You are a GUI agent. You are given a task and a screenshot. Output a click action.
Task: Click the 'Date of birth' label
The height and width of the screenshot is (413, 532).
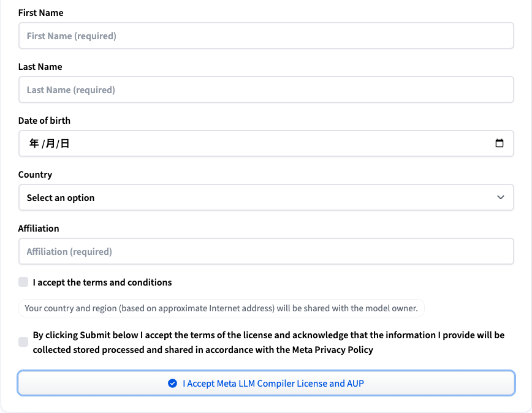(44, 121)
